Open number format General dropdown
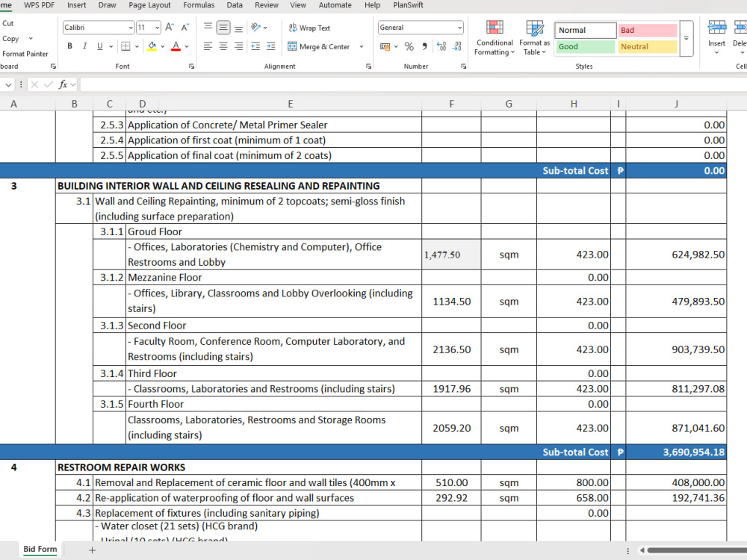Screen dimensions: 747x560 click(x=459, y=28)
